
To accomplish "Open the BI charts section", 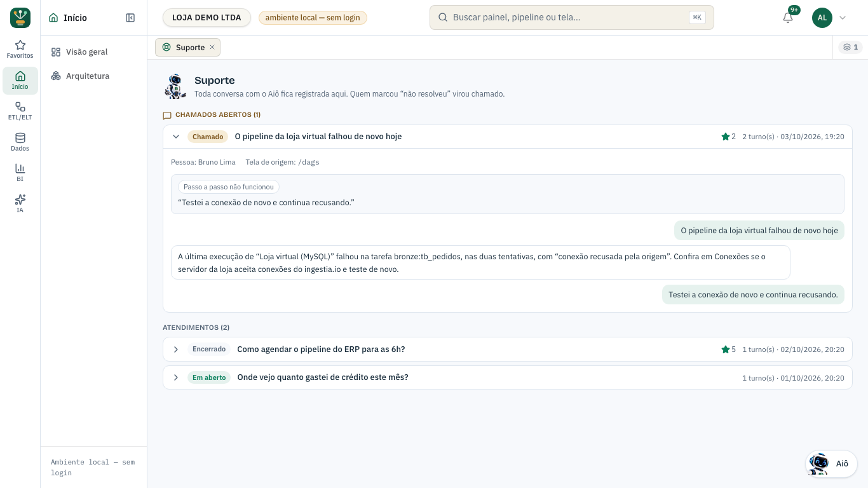I will (20, 173).
